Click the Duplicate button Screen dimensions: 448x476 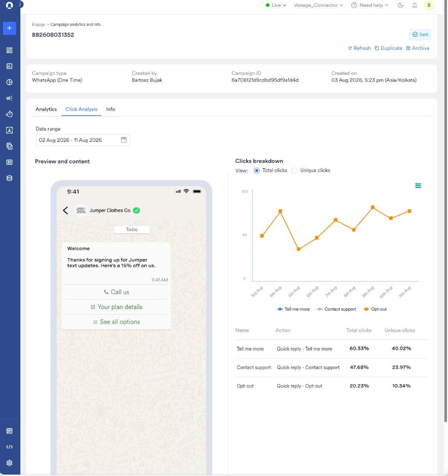388,48
